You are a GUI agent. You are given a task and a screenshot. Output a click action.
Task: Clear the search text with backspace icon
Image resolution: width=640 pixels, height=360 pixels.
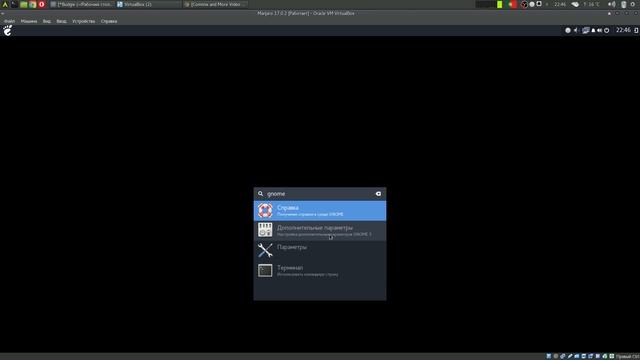point(378,193)
